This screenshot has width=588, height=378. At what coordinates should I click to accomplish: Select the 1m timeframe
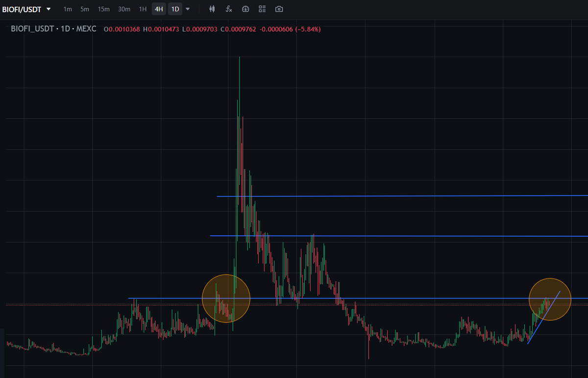(x=68, y=9)
